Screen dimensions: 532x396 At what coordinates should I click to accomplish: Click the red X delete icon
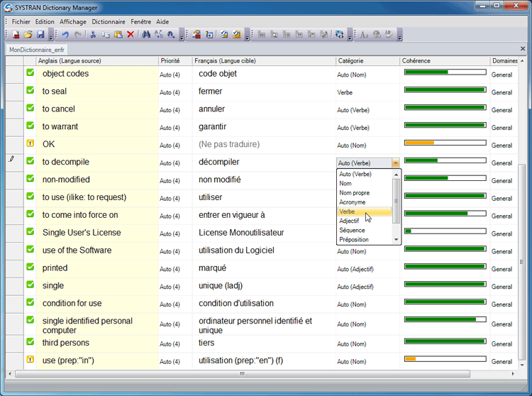[x=131, y=34]
